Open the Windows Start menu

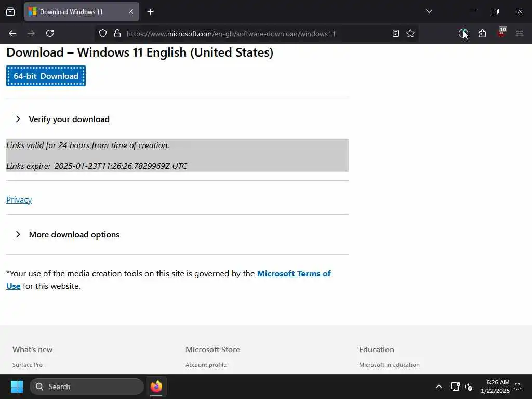point(17,387)
